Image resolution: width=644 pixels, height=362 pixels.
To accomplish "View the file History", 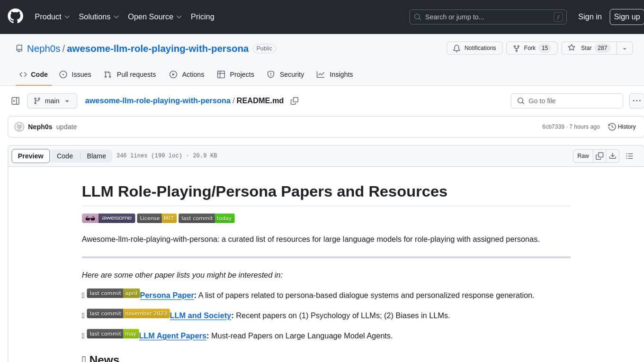I will click(x=622, y=127).
